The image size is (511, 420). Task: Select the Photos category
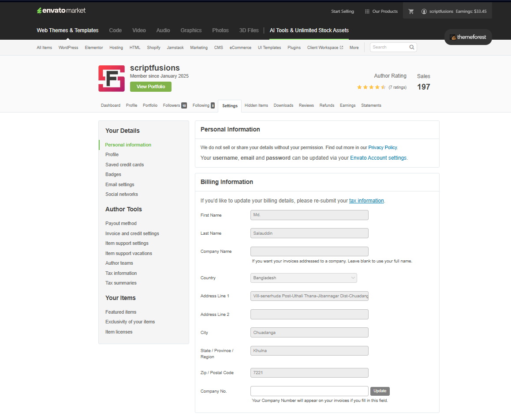click(x=220, y=30)
